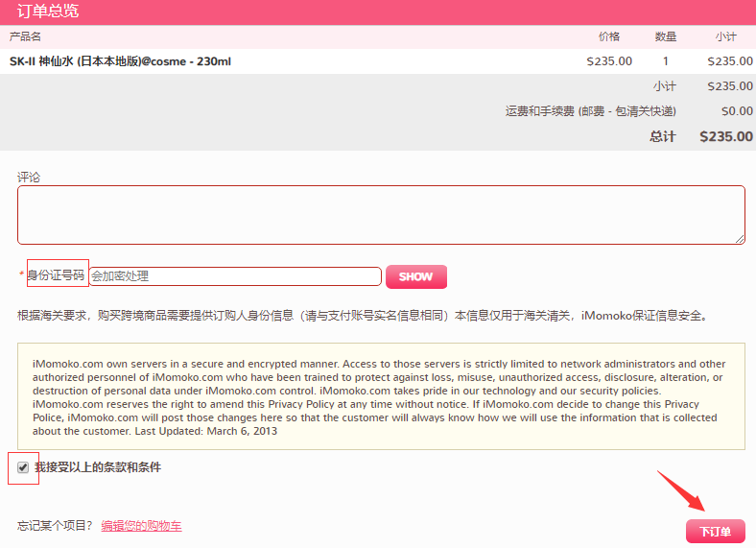This screenshot has height=548, width=756.
Task: Click the $235.00 value in price column
Action: [609, 61]
